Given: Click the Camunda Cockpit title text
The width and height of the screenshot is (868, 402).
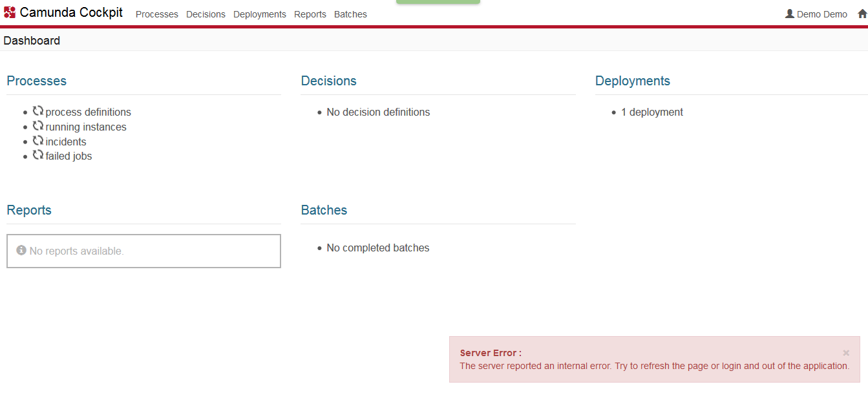Looking at the screenshot, I should click(x=71, y=12).
